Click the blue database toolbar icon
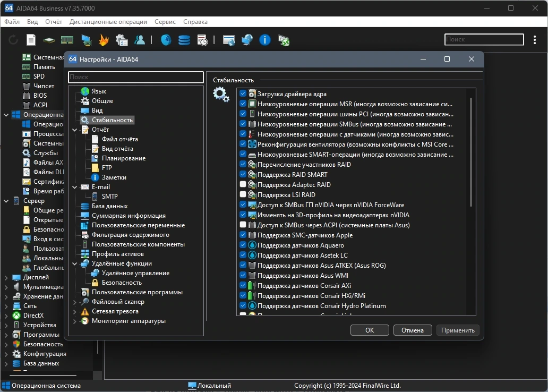This screenshot has width=548, height=392. [x=184, y=40]
